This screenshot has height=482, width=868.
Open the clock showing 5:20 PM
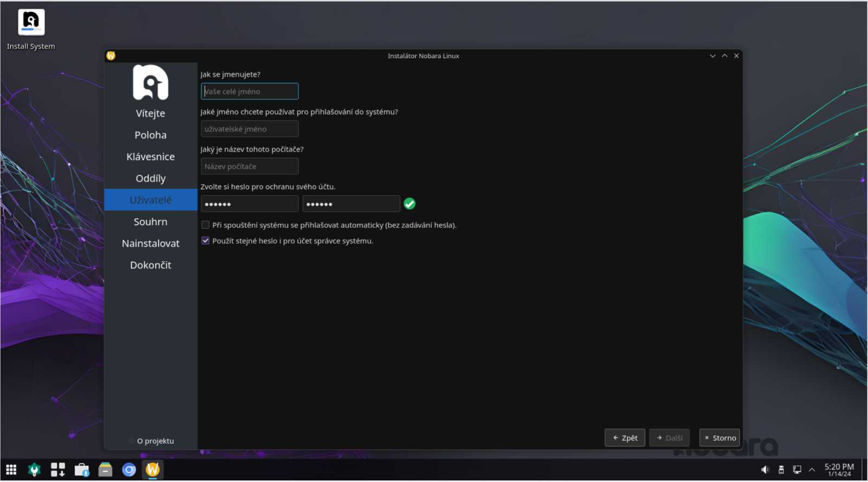pyautogui.click(x=839, y=470)
